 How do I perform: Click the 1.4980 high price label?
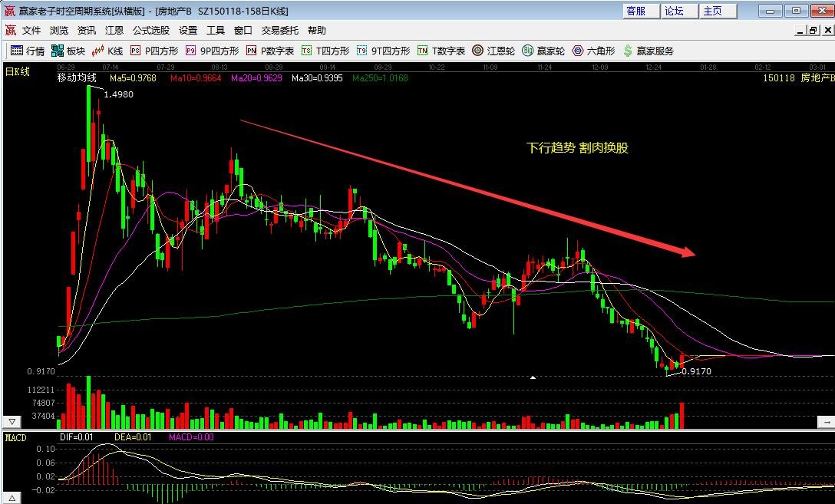pos(119,94)
